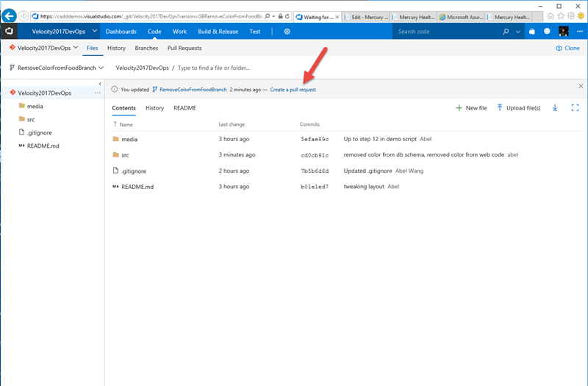Select the History tab beside Contents
Screen dimensions: 588x386
click(x=154, y=108)
